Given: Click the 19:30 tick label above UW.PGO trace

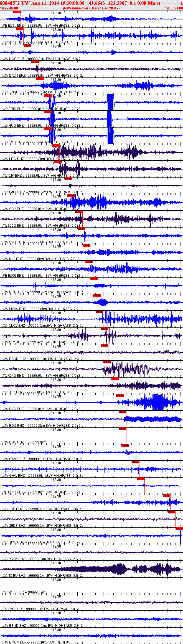Looking at the screenshot, I should [57, 413].
